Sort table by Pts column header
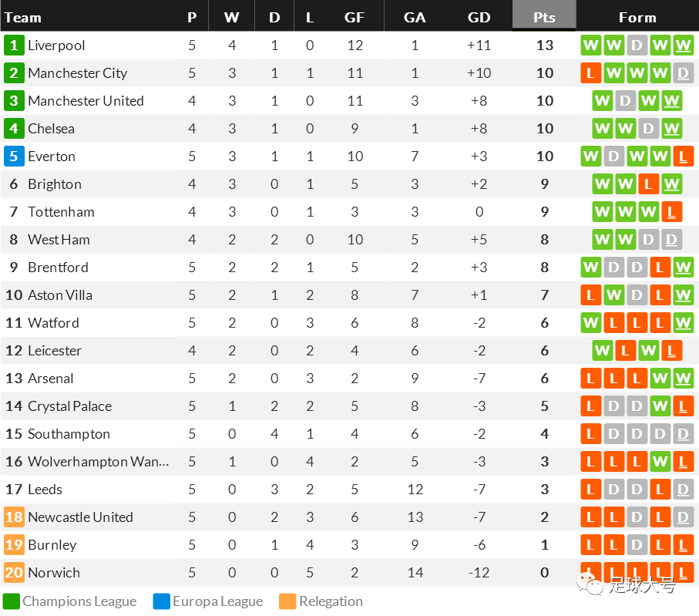Viewport: 699px width, 616px height. point(544,18)
